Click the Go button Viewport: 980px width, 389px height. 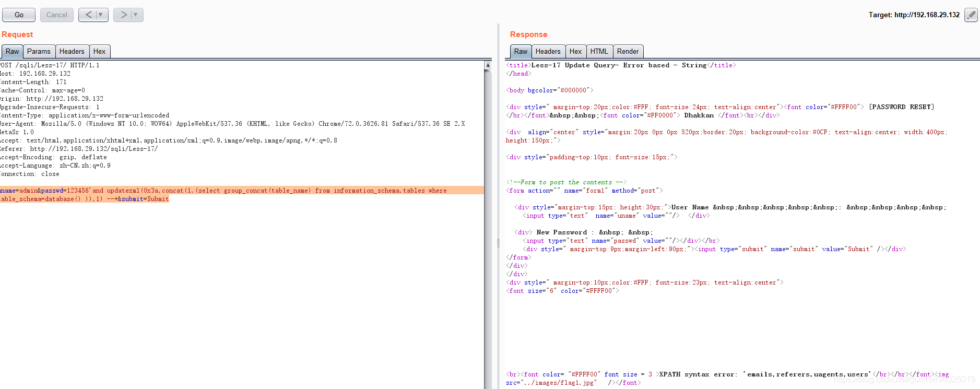19,15
